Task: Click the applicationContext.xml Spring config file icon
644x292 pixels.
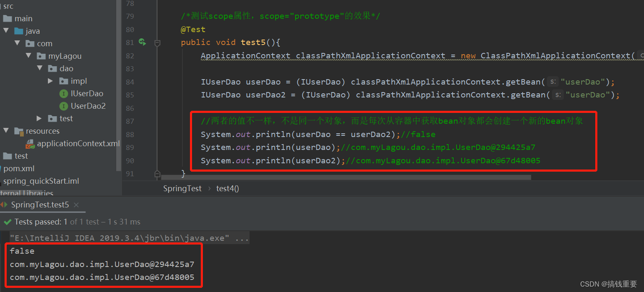Action: click(x=30, y=144)
